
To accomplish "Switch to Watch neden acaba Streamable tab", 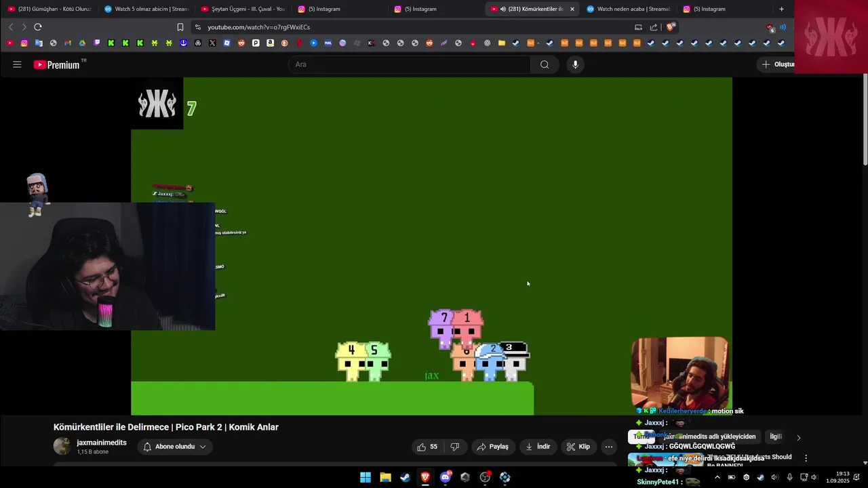I will [629, 9].
